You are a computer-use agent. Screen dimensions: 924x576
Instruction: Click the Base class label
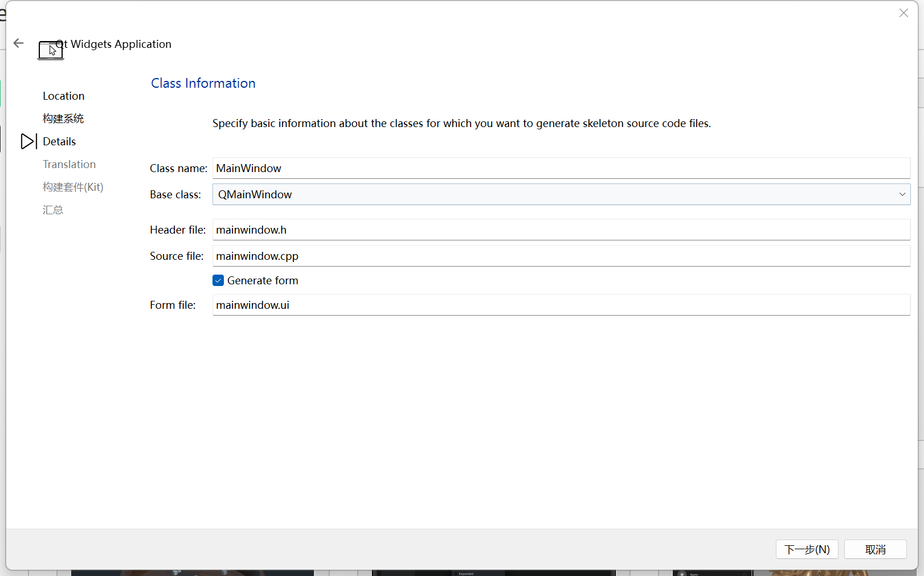tap(175, 194)
